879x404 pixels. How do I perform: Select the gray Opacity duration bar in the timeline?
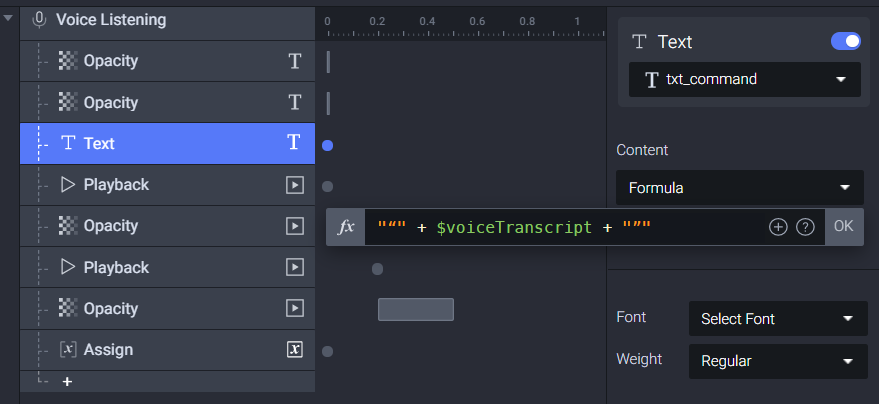click(x=415, y=309)
